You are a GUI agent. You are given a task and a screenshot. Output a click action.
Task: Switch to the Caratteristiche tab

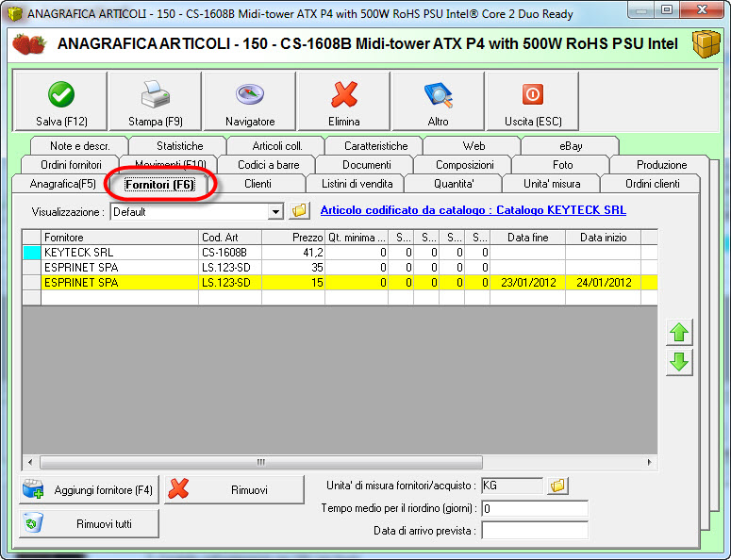[x=375, y=146]
